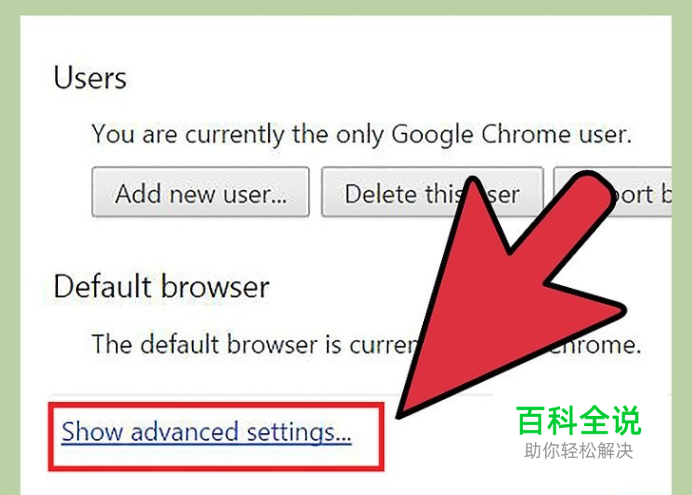This screenshot has height=495, width=692.
Task: Click the Add new user... button
Action: (200, 192)
